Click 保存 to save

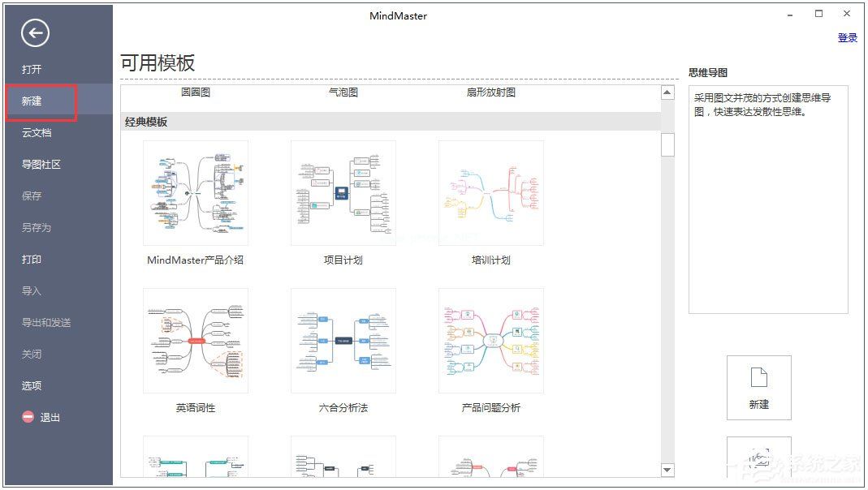pos(30,196)
